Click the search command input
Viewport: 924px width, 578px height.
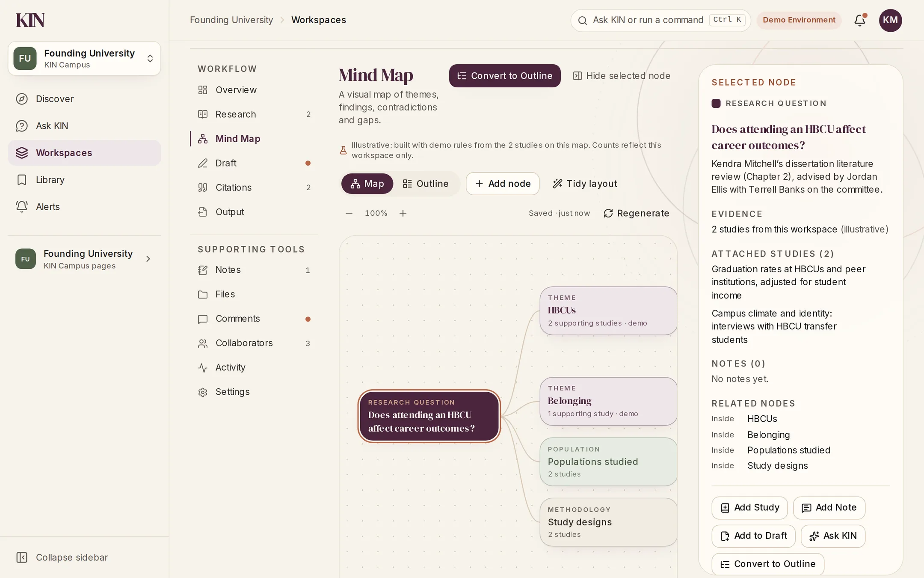point(660,20)
